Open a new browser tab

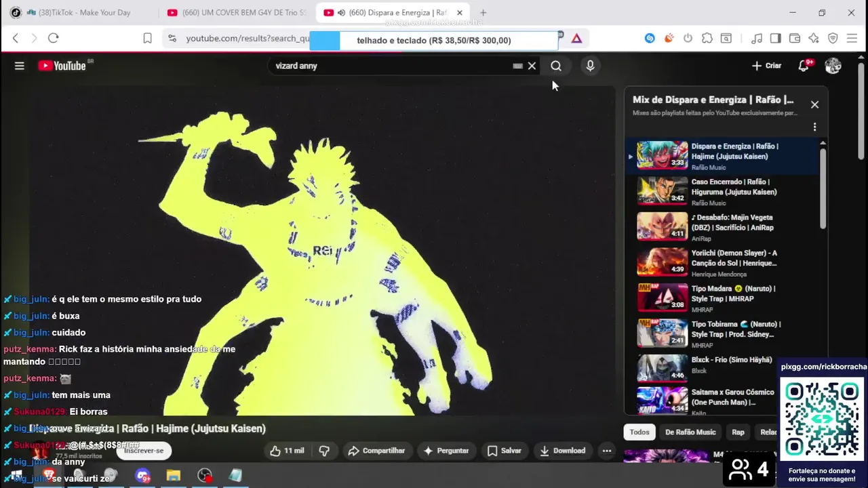(483, 13)
